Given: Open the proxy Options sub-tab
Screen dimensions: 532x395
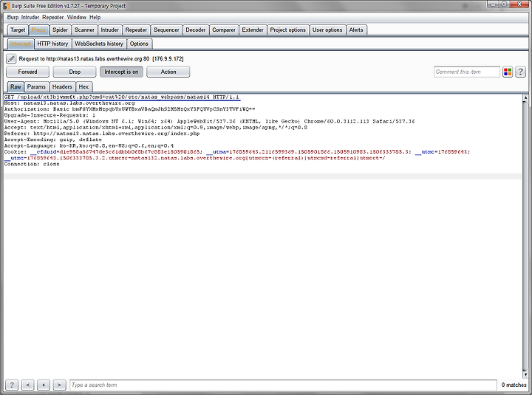Looking at the screenshot, I should click(139, 44).
